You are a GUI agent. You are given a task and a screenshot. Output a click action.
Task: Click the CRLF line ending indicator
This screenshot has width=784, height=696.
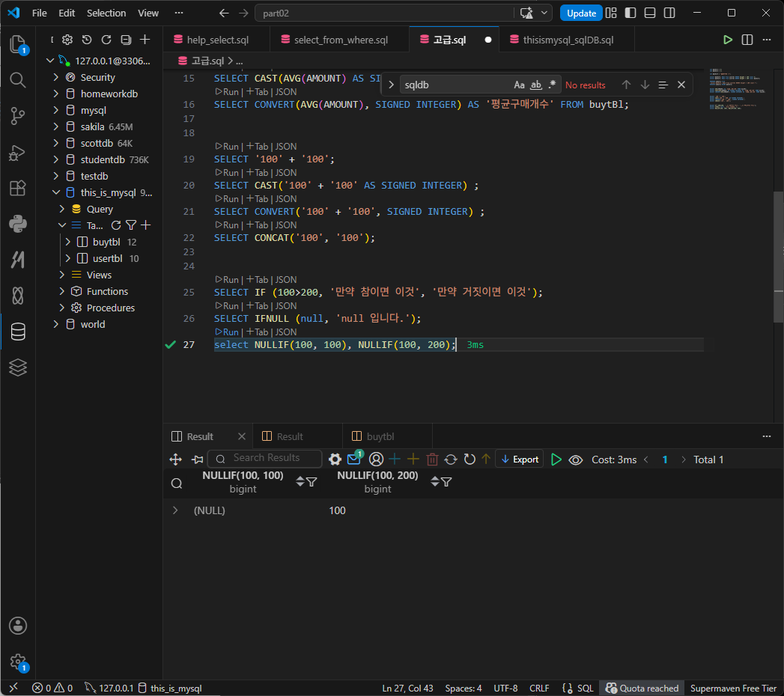tap(539, 688)
